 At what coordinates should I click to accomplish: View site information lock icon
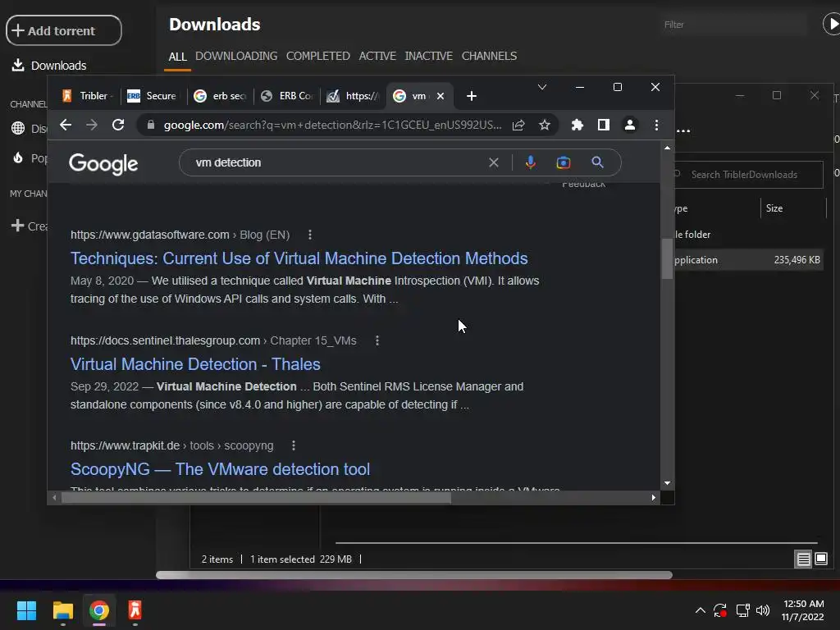[151, 125]
